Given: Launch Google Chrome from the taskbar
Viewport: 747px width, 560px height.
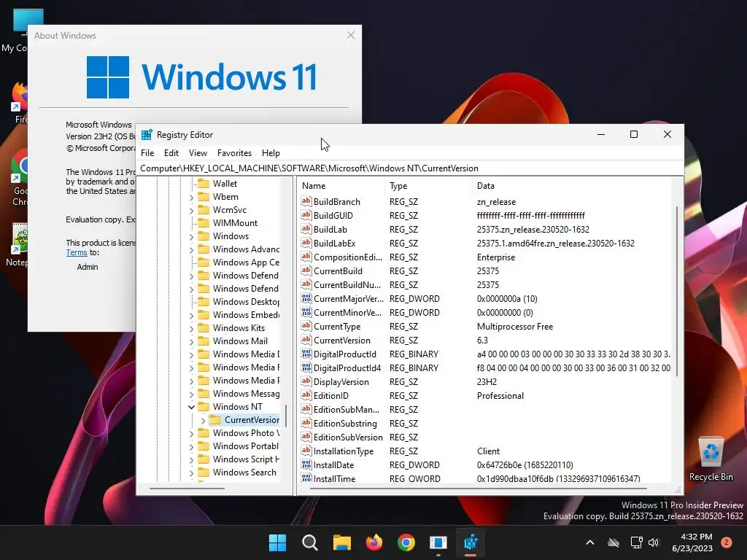Looking at the screenshot, I should coord(406,542).
